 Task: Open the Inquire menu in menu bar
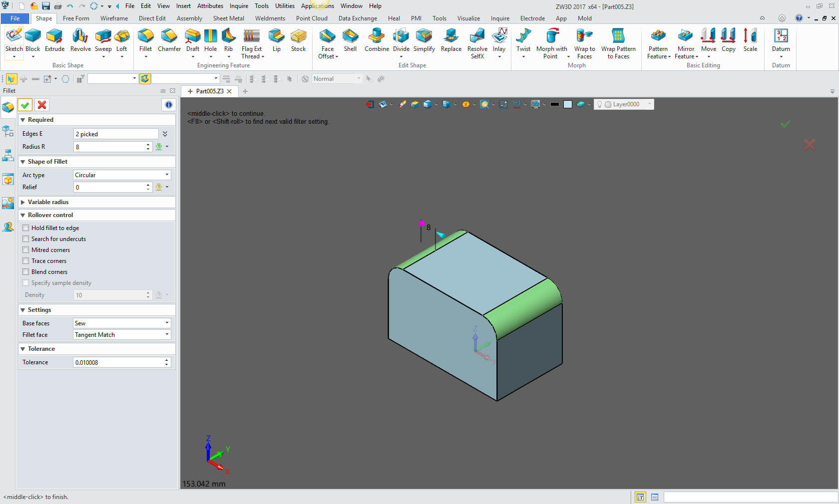pos(239,6)
